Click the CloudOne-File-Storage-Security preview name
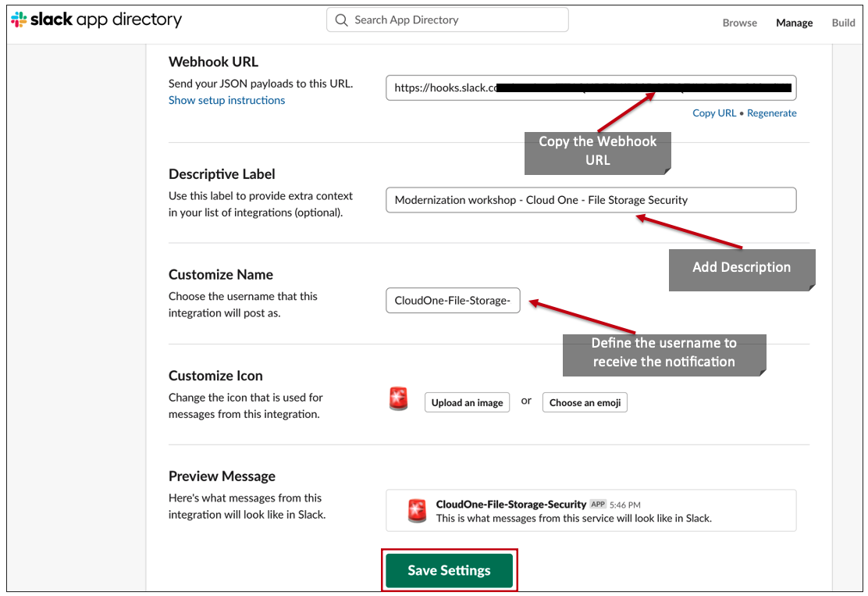The width and height of the screenshot is (868, 596). [511, 504]
